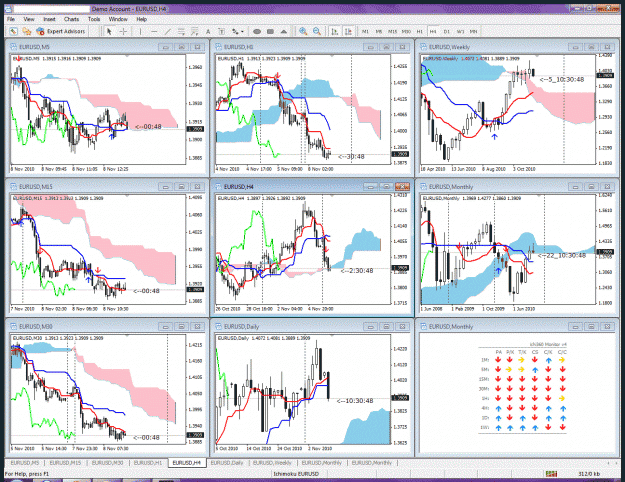Click the EURUSD,H4 chart window icon

pos(218,187)
